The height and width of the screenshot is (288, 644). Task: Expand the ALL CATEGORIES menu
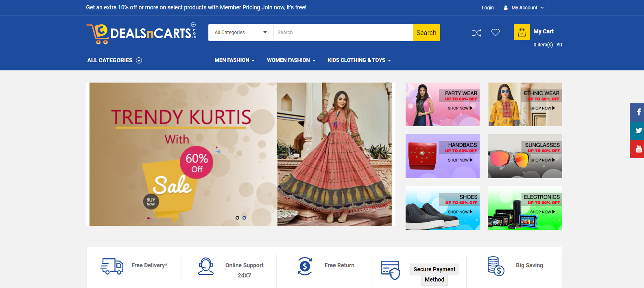tap(114, 60)
